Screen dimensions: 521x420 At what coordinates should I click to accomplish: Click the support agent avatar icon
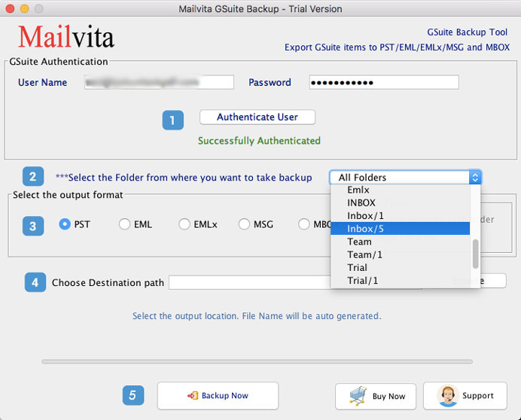pos(448,395)
